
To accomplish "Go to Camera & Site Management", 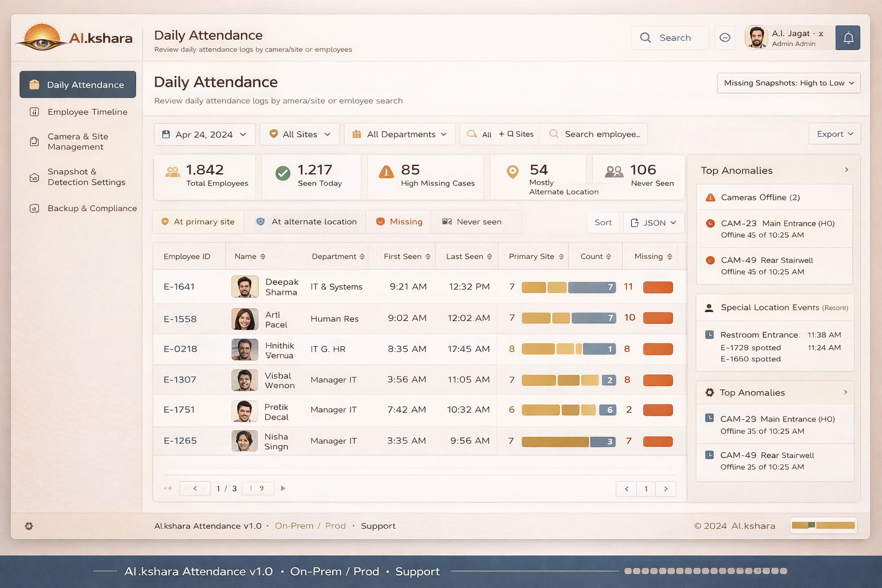I will [78, 142].
